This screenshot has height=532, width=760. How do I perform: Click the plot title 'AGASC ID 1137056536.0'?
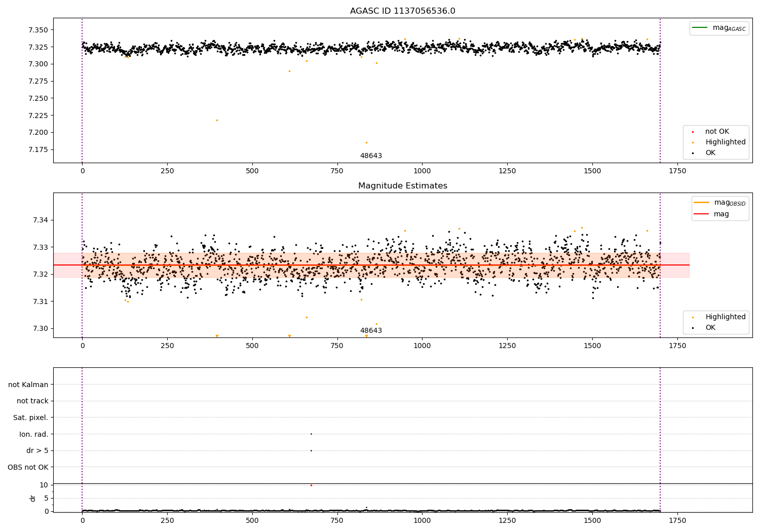click(402, 11)
